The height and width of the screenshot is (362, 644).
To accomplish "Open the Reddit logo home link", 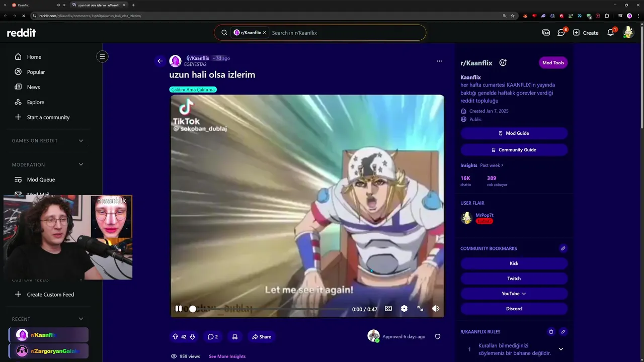I will click(21, 33).
